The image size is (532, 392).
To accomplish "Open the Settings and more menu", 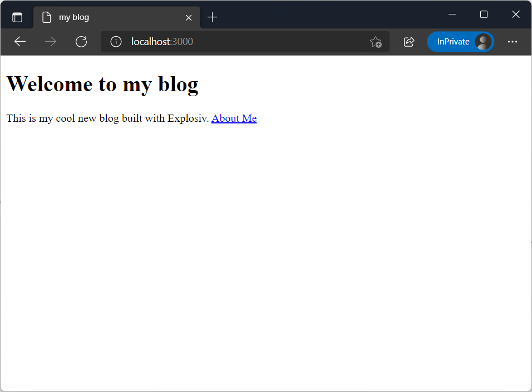I will tap(513, 42).
